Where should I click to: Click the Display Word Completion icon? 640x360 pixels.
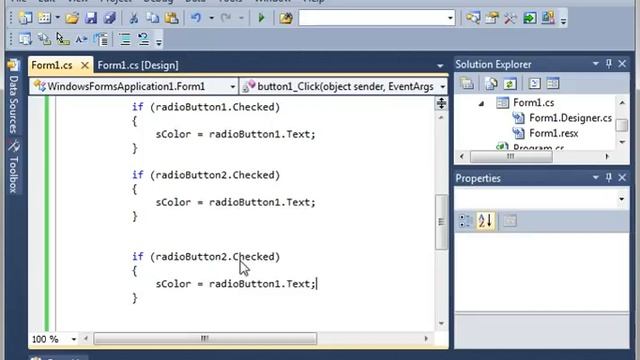coord(81,40)
